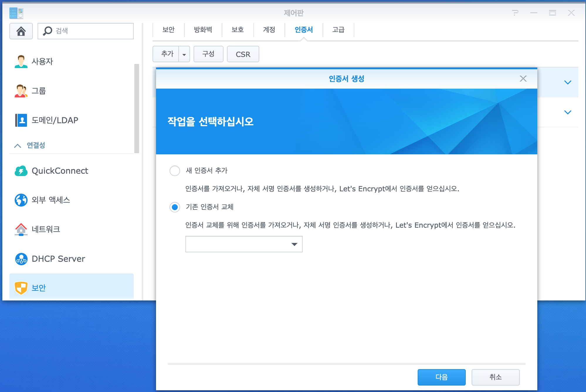
Task: Open the 추가 button dropdown arrow
Action: pyautogui.click(x=184, y=54)
